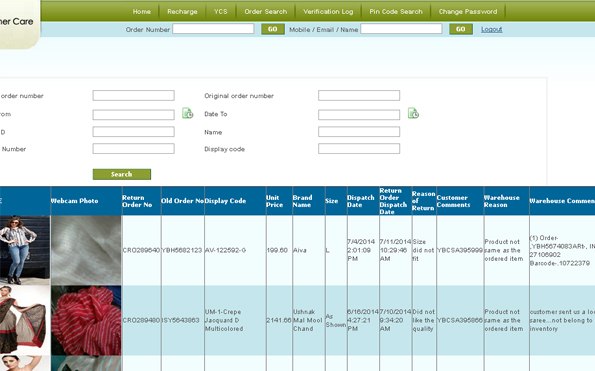595x371 pixels.
Task: Open the Home menu item
Action: (142, 12)
